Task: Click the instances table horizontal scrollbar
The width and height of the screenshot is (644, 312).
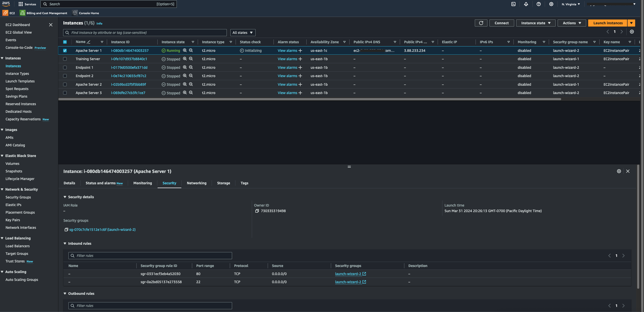Action: tap(310, 99)
